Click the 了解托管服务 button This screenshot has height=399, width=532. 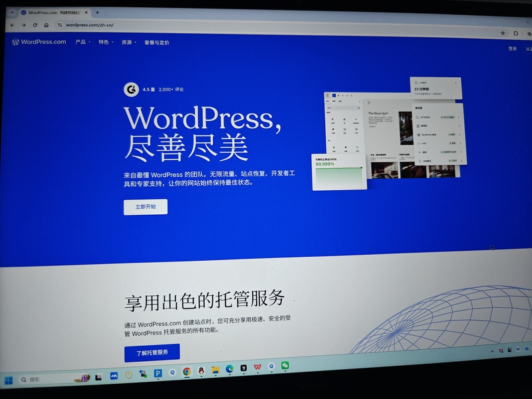(x=152, y=352)
